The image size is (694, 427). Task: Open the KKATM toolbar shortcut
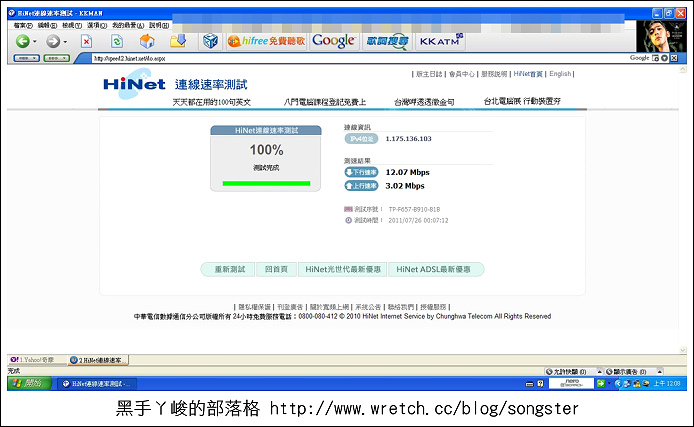click(x=440, y=41)
